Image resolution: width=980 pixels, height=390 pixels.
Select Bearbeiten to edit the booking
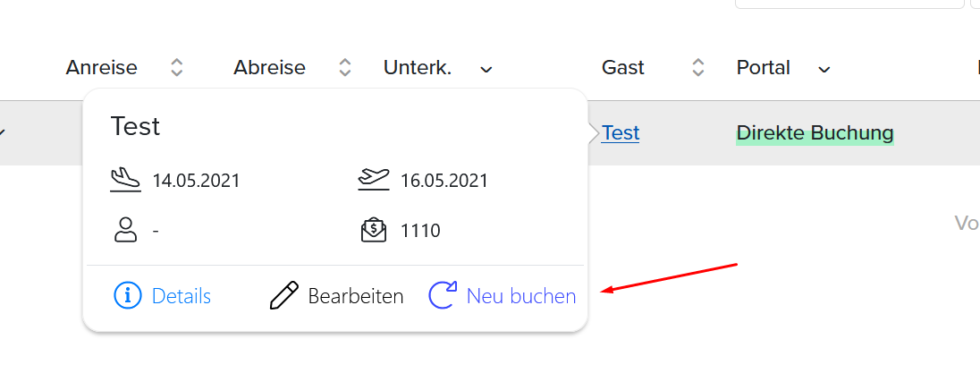(356, 295)
